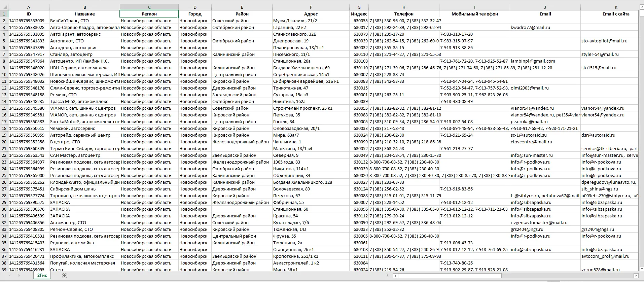Select the 'Индекс' header cell
The width and height of the screenshot is (644, 282).
(359, 14)
